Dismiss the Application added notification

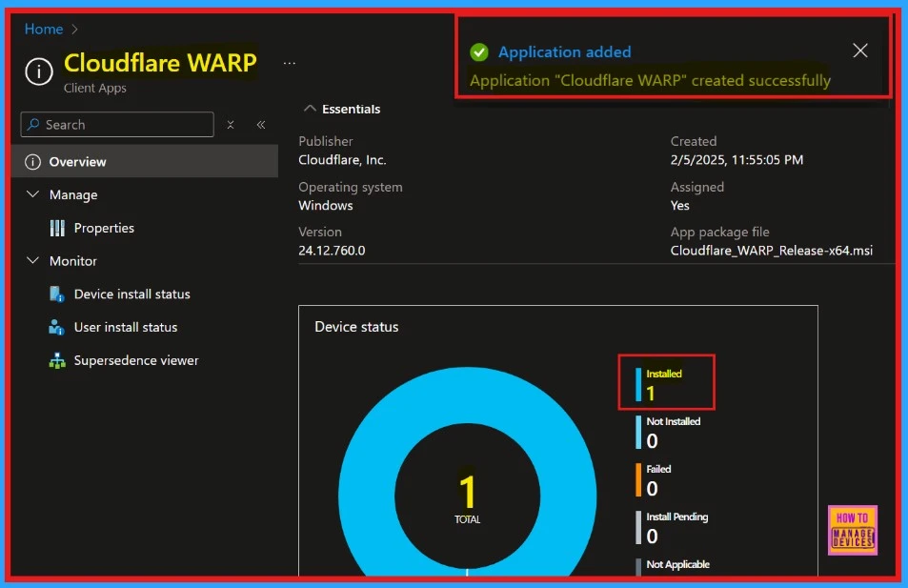point(860,51)
